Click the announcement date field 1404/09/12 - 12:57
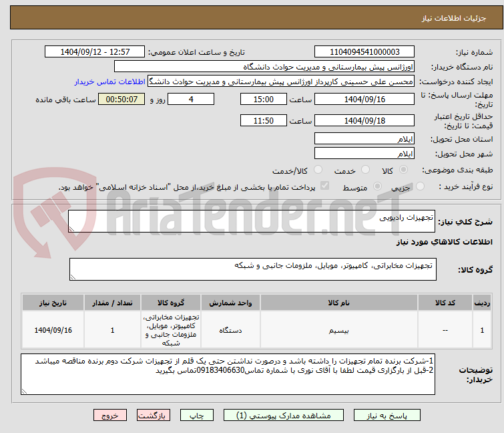The width and height of the screenshot is (504, 433). tap(95, 52)
